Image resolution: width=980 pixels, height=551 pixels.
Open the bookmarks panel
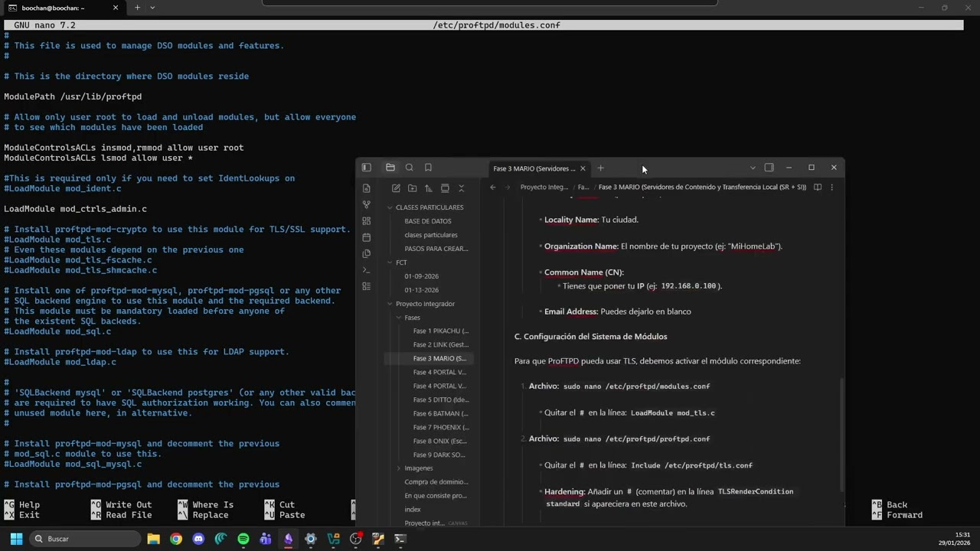click(428, 168)
